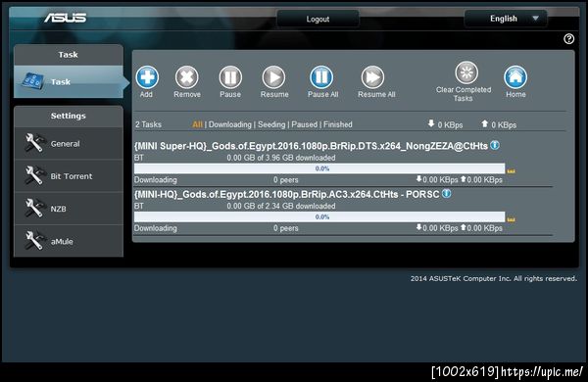Filter tasks by Finished
Viewport: 588px width, 382px height.
pyautogui.click(x=338, y=124)
